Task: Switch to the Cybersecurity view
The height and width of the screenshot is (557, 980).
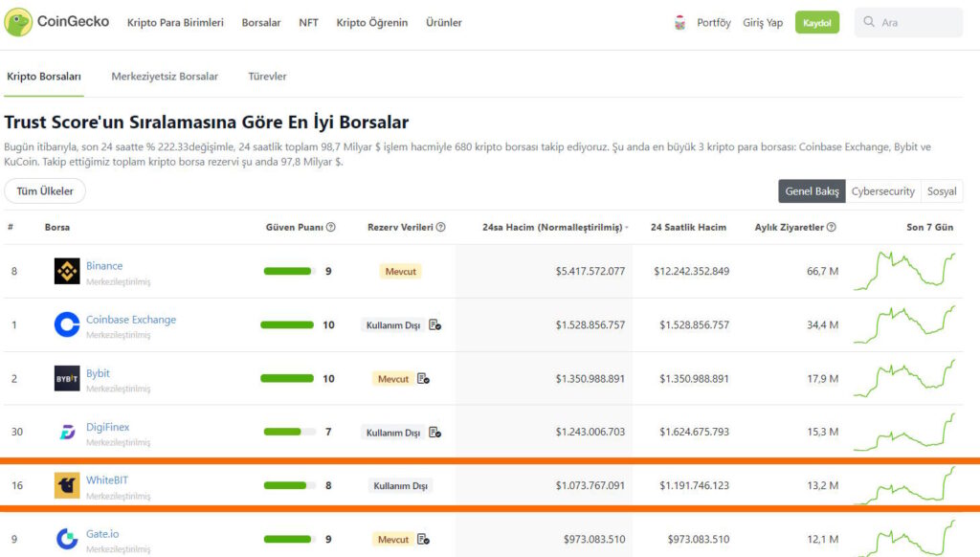Action: click(x=882, y=191)
